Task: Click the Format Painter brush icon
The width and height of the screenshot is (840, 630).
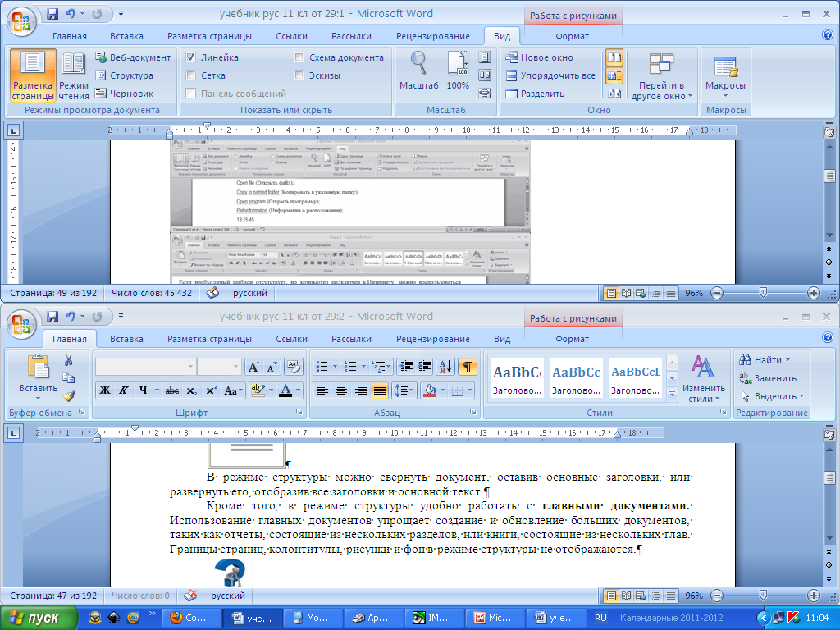Action: [x=69, y=396]
